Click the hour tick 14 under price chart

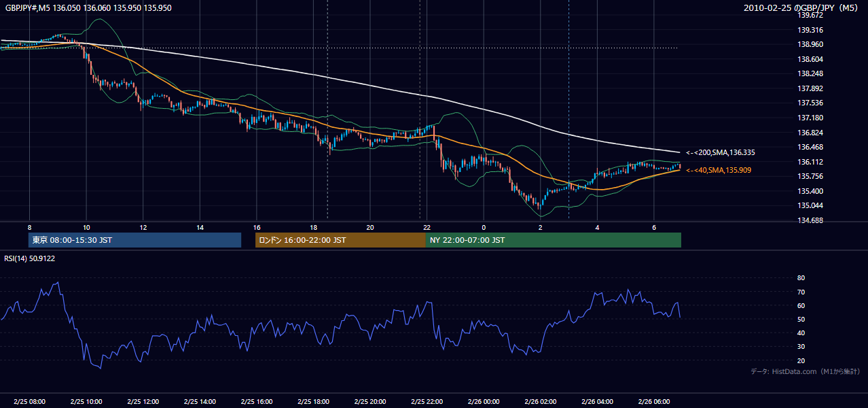200,227
